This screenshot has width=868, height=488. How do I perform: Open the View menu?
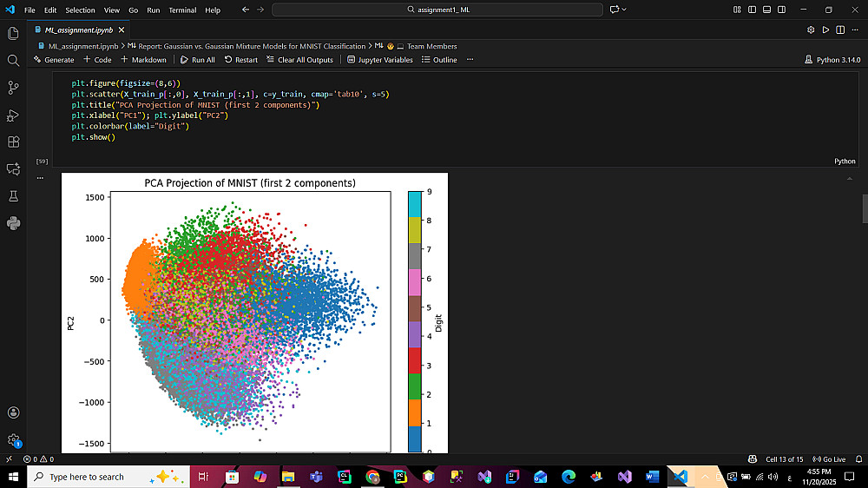tap(112, 10)
